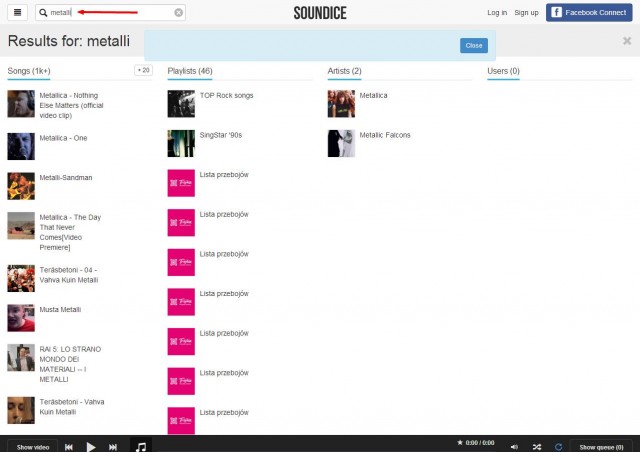Select the Playlists (46) heading

pos(190,71)
